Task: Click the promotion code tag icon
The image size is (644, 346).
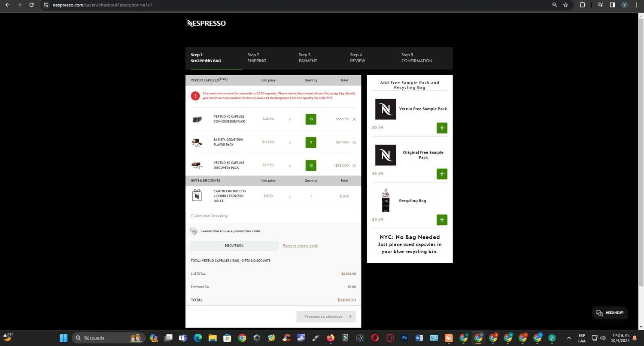Action: [194, 231]
